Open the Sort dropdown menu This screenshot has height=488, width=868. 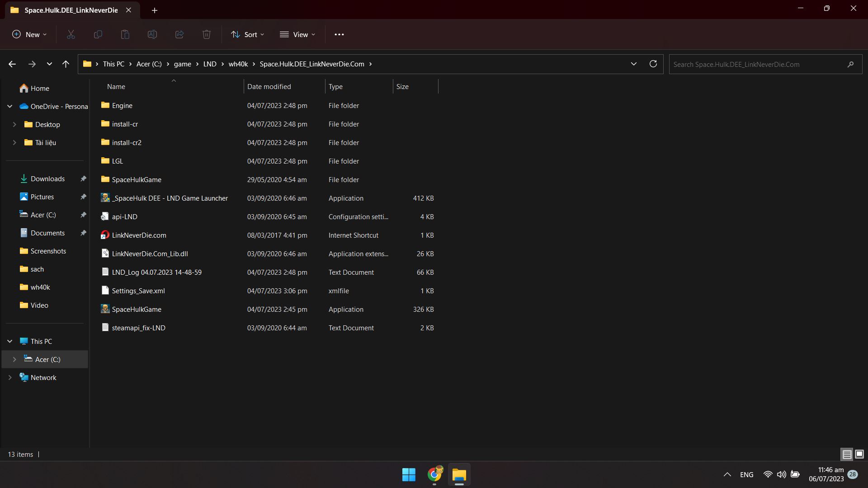pyautogui.click(x=247, y=34)
